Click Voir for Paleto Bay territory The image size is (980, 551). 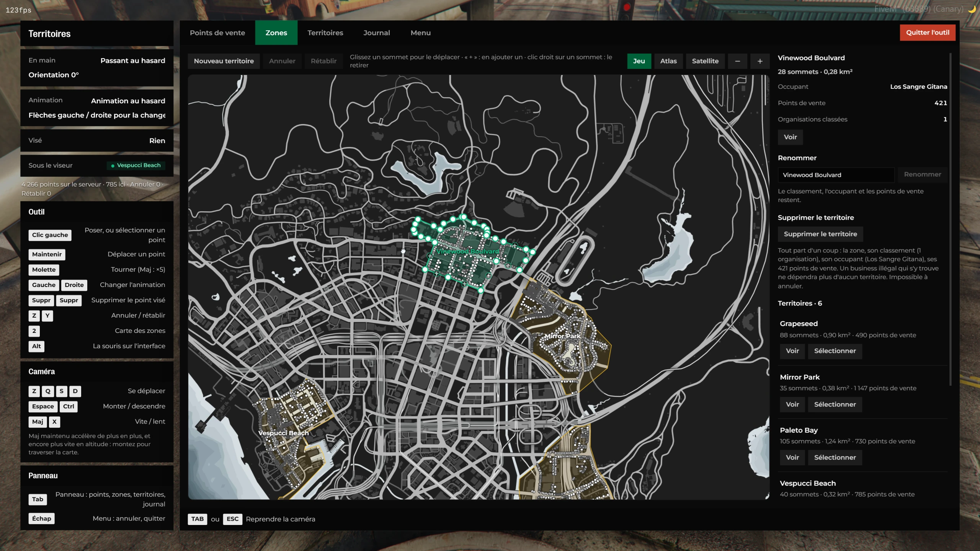(792, 458)
